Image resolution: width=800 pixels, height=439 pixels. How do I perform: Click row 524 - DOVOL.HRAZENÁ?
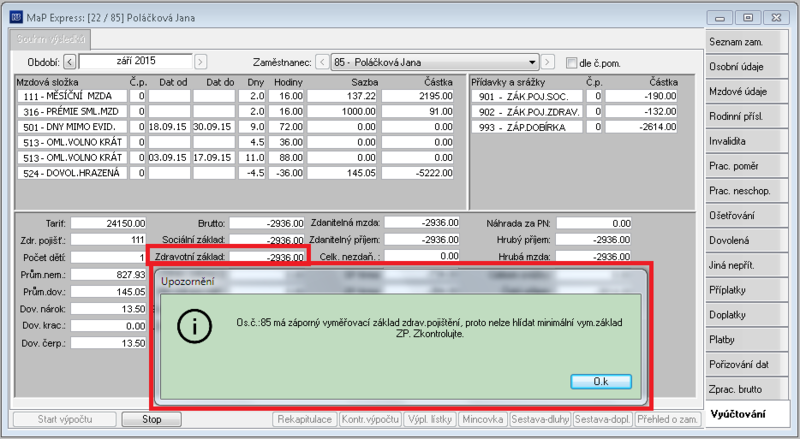235,173
